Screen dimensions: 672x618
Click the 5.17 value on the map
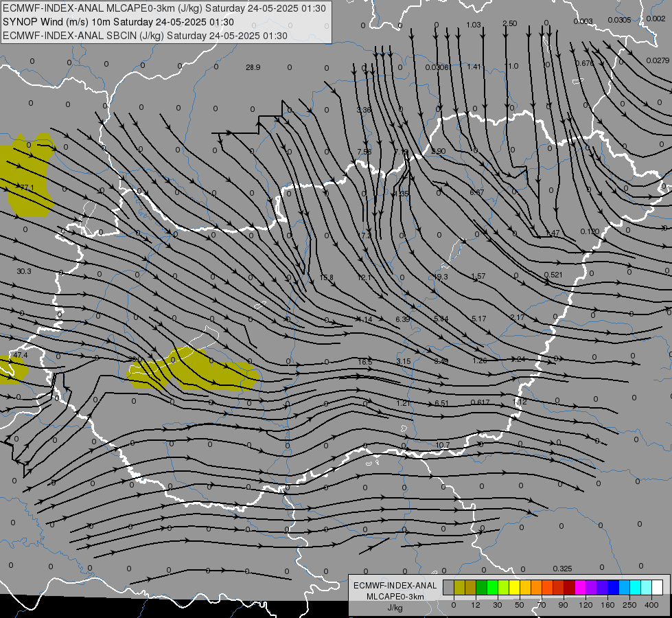coord(478,319)
